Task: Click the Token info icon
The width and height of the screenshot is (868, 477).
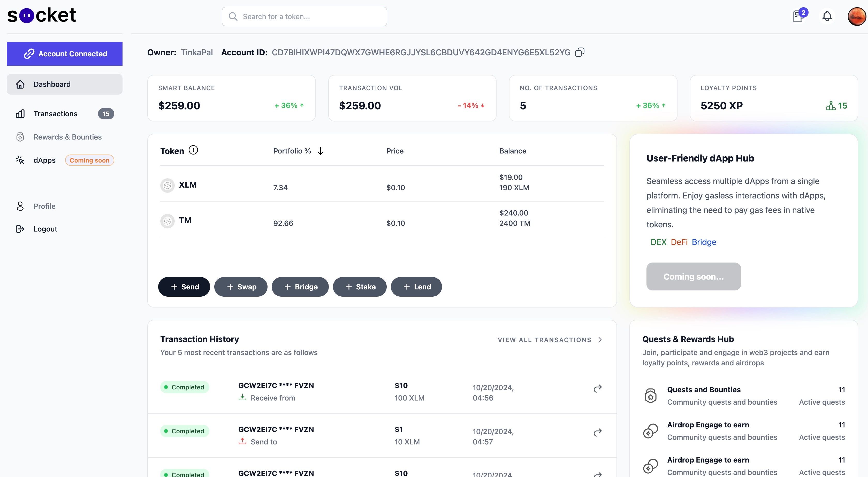Action: point(193,150)
